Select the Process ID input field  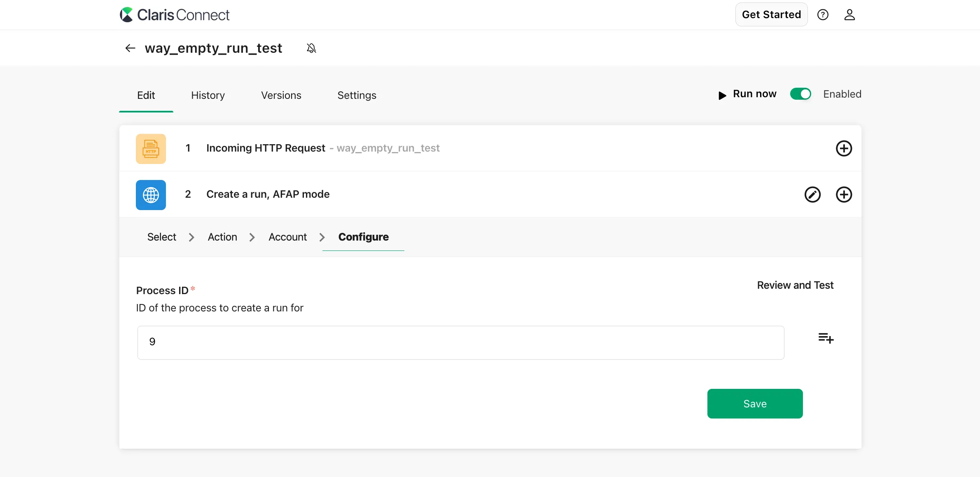tap(460, 342)
